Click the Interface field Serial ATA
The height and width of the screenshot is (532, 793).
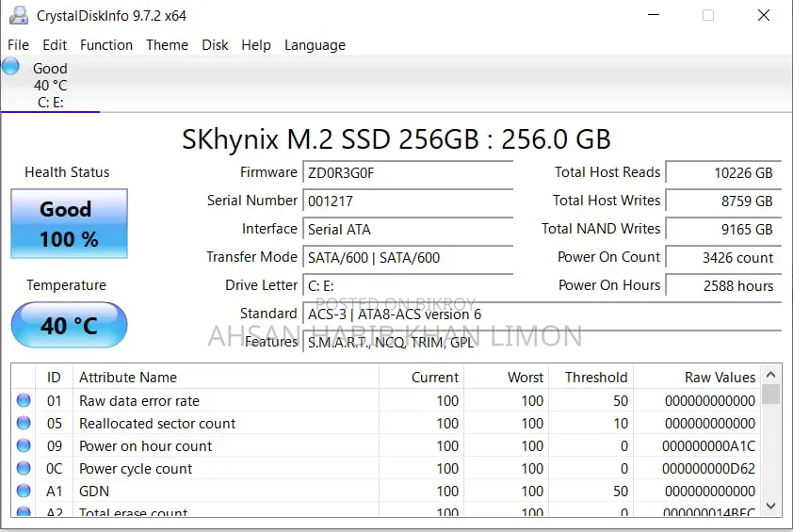pos(408,230)
